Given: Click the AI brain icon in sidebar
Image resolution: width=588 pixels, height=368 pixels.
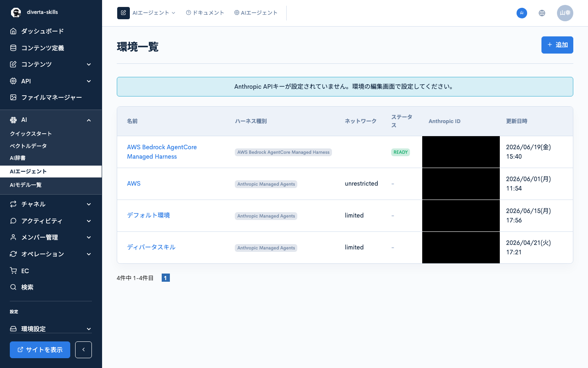Looking at the screenshot, I should click(13, 120).
